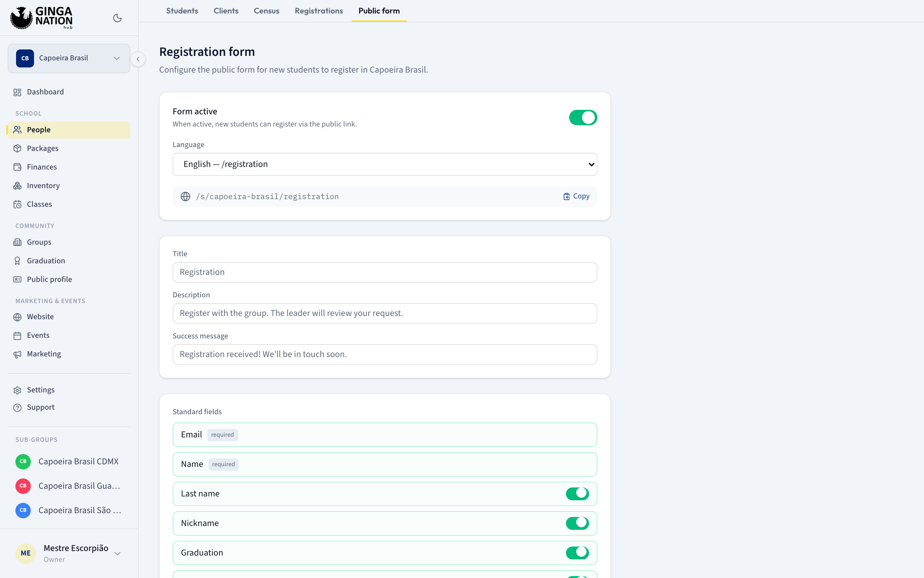Click the Marketing megaphone icon

17,355
